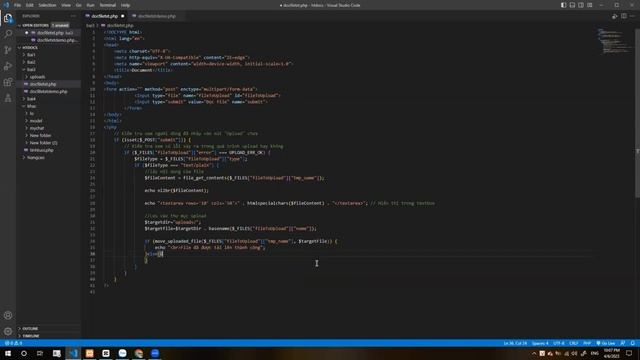The height and width of the screenshot is (360, 640).
Task: Open VS Code from the taskbar
Action: pyautogui.click(x=73, y=353)
